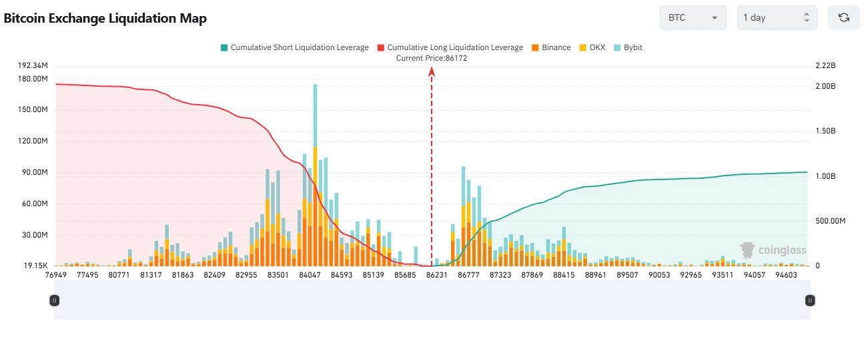Toggle Cumulative Long Liquidation Leverage legend
868x341 pixels.
click(455, 47)
